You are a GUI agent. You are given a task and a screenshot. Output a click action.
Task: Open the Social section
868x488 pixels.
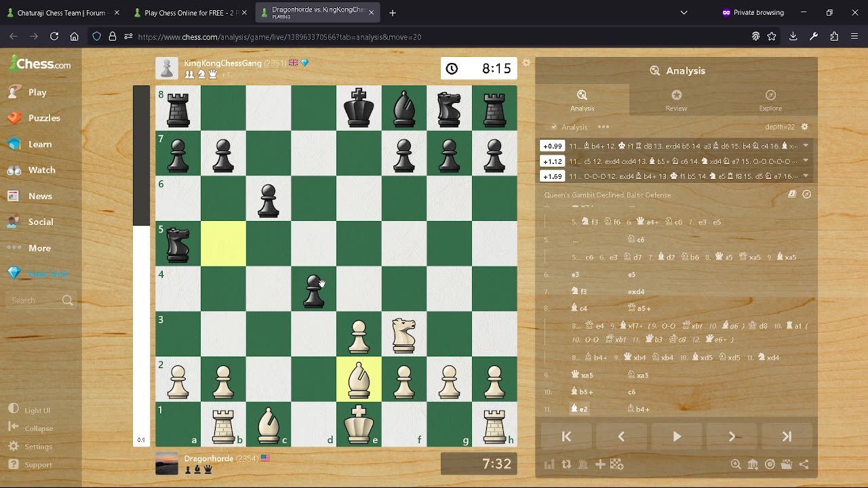tap(31, 222)
